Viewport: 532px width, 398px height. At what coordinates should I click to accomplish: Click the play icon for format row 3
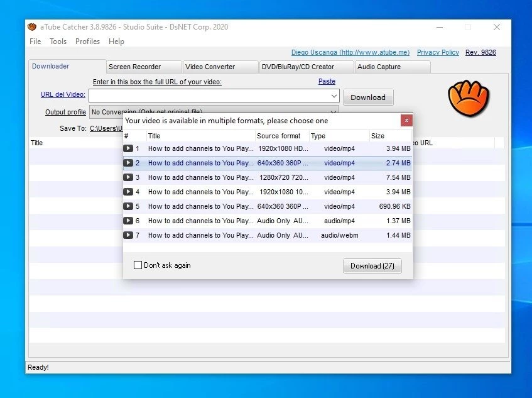[128, 178]
